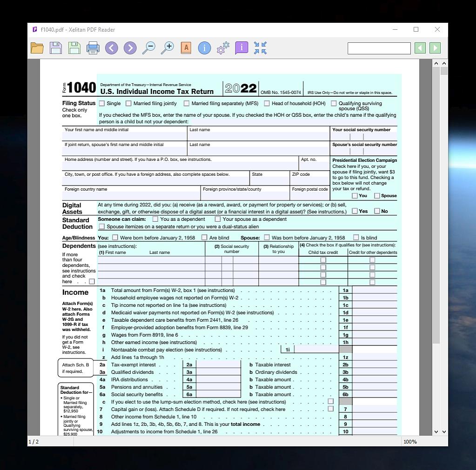Check the line 6c lump-sum election box

tap(330, 402)
